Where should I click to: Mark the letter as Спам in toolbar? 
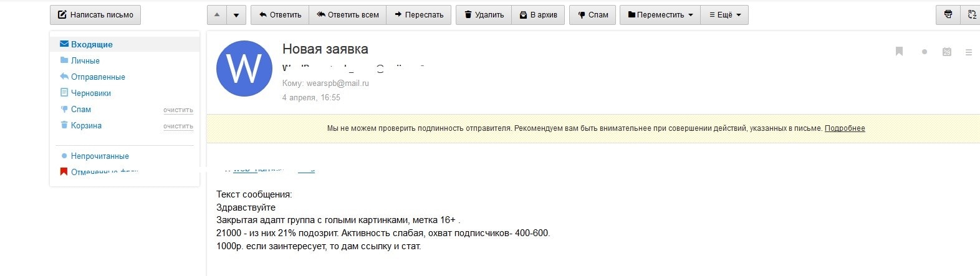[592, 15]
